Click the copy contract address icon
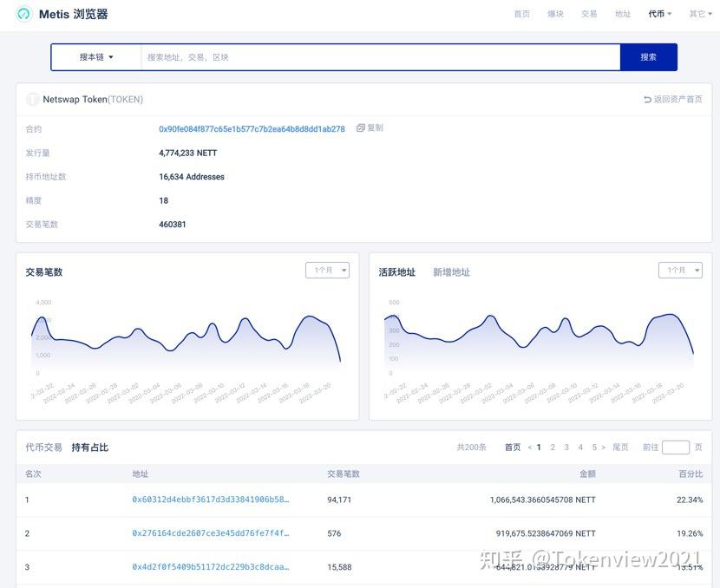720x588 pixels. click(361, 128)
